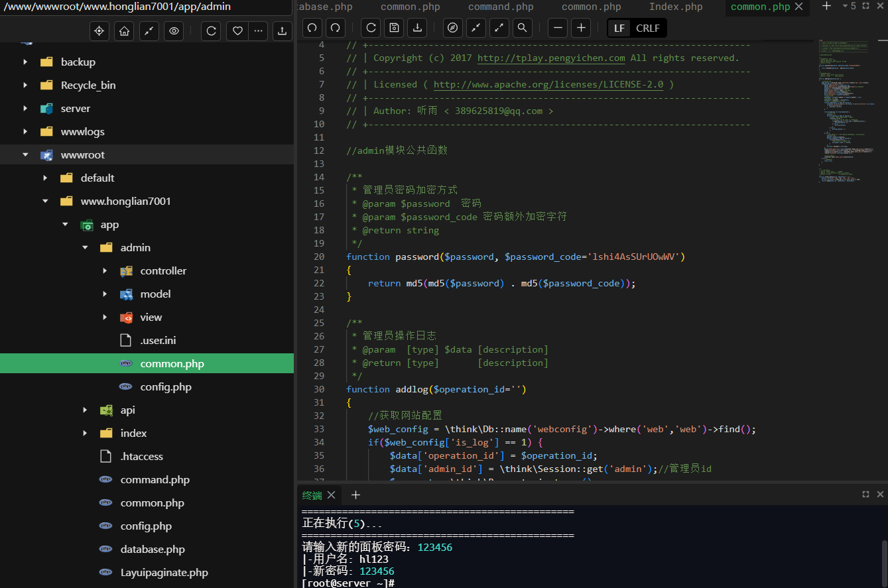This screenshot has width=888, height=588.
Task: Switch to the command.php tab
Action: click(501, 7)
